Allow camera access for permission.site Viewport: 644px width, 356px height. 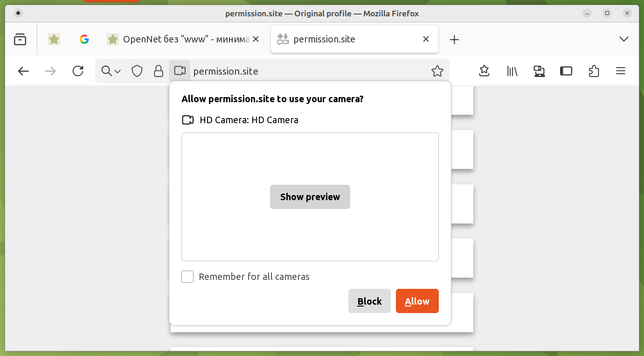point(417,301)
